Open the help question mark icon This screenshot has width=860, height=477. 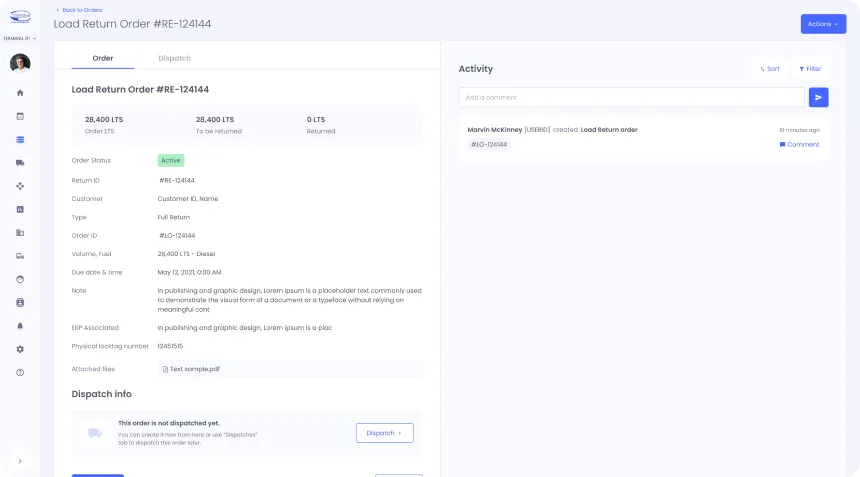20,372
